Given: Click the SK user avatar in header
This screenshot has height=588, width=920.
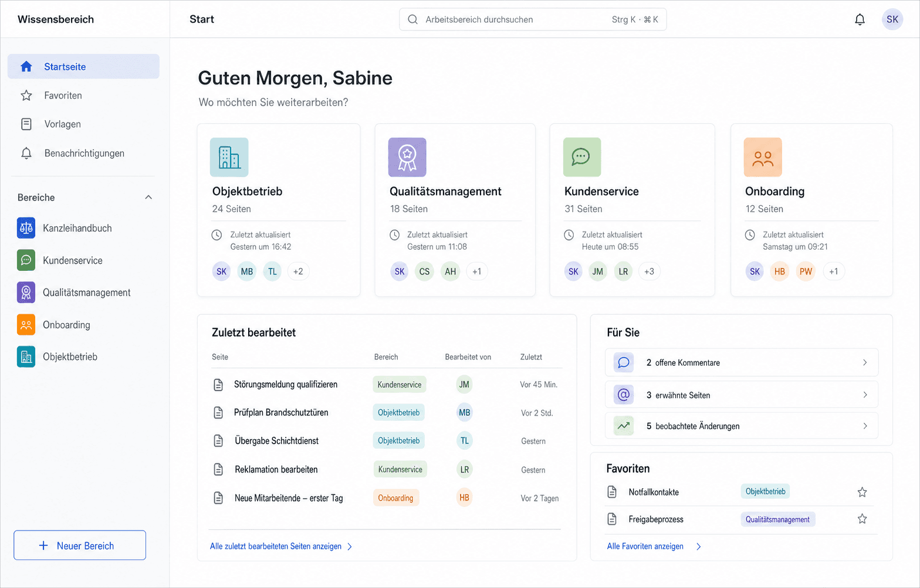Looking at the screenshot, I should point(892,19).
